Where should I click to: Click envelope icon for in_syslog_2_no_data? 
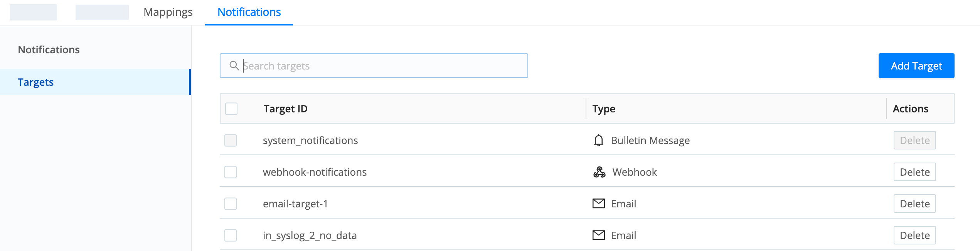click(x=598, y=235)
